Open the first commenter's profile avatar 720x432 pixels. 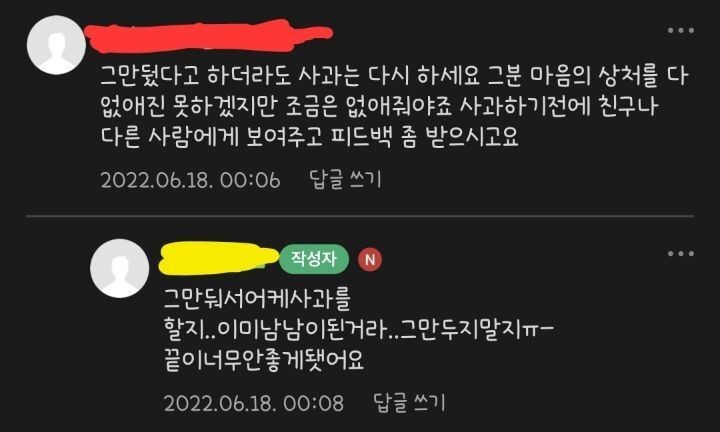[x=56, y=45]
